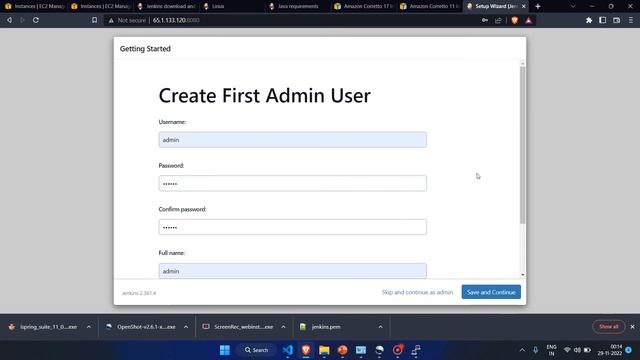The height and width of the screenshot is (360, 640).
Task: Open the browser main menu
Action: (x=631, y=20)
